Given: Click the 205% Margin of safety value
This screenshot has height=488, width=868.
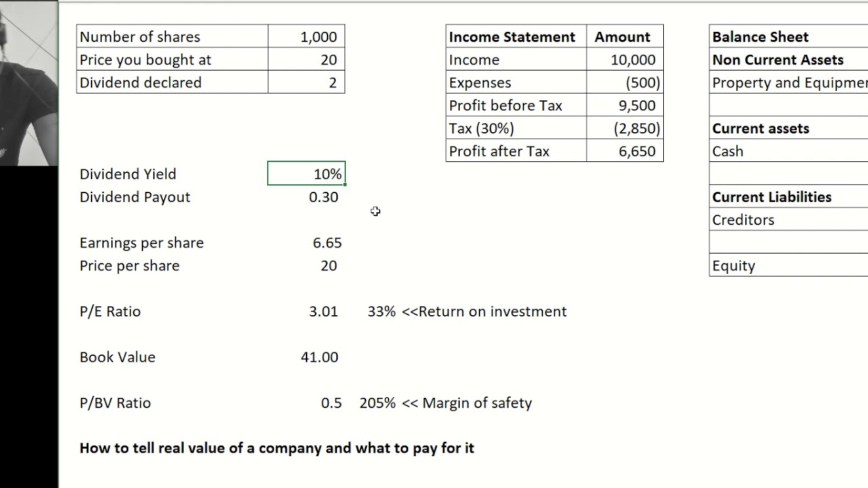Looking at the screenshot, I should tap(377, 403).
